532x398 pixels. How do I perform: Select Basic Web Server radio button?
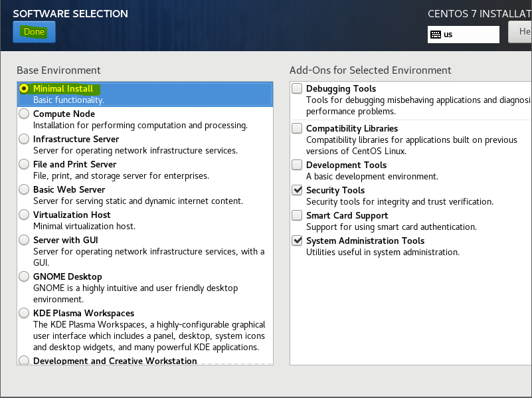pos(24,190)
